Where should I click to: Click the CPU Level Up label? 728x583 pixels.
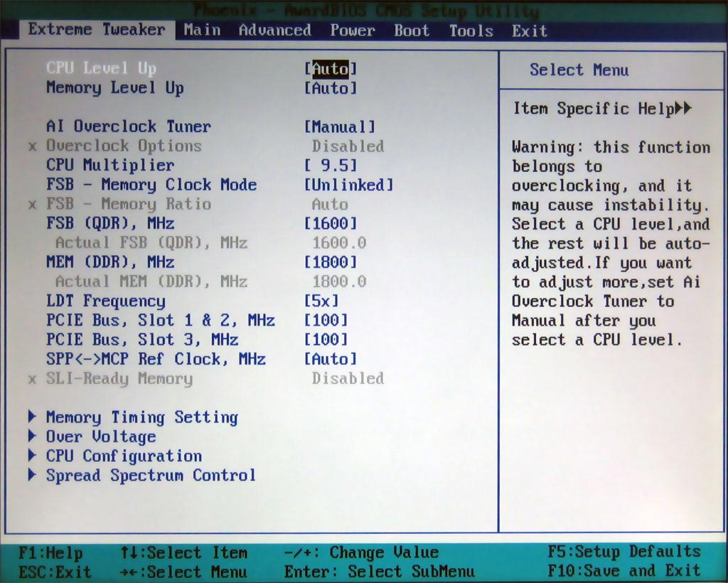pos(101,68)
